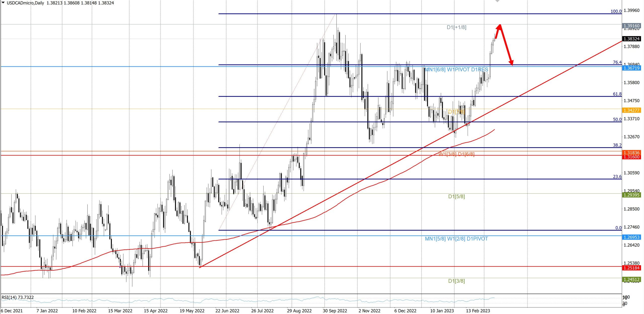
Task: Click the red downward arrow tip at the 76.4 level
Action: click(x=512, y=65)
